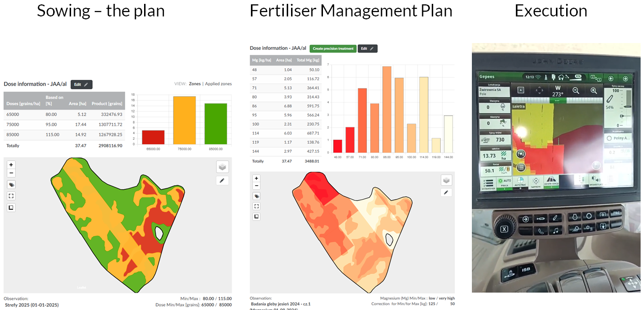The height and width of the screenshot is (310, 644).
Task: Enable the AUTO PRACA toggle on the terminal
Action: pyautogui.click(x=505, y=181)
